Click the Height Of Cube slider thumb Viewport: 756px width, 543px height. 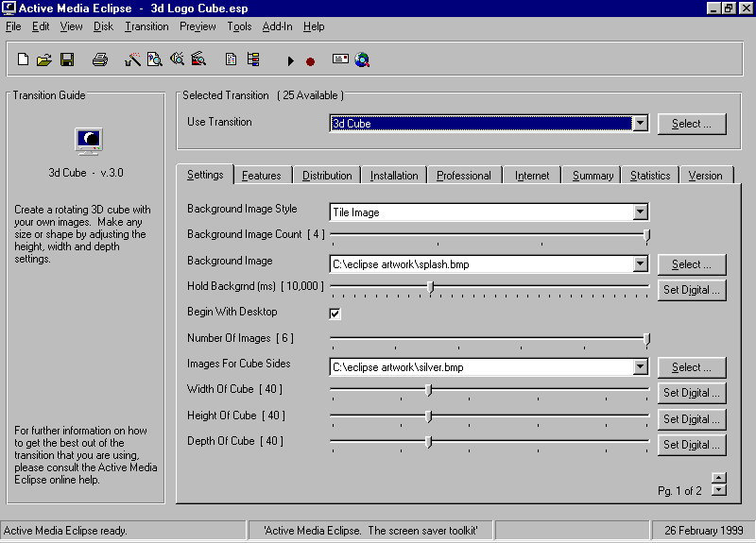[429, 416]
